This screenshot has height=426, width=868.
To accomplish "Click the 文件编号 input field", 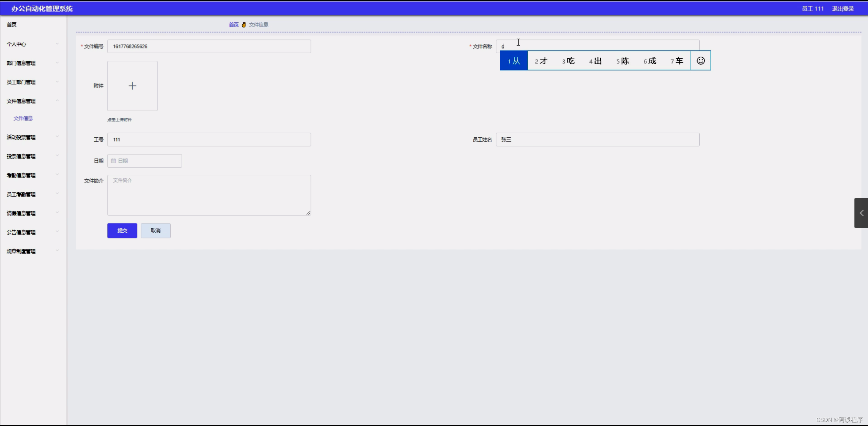I will click(x=209, y=46).
